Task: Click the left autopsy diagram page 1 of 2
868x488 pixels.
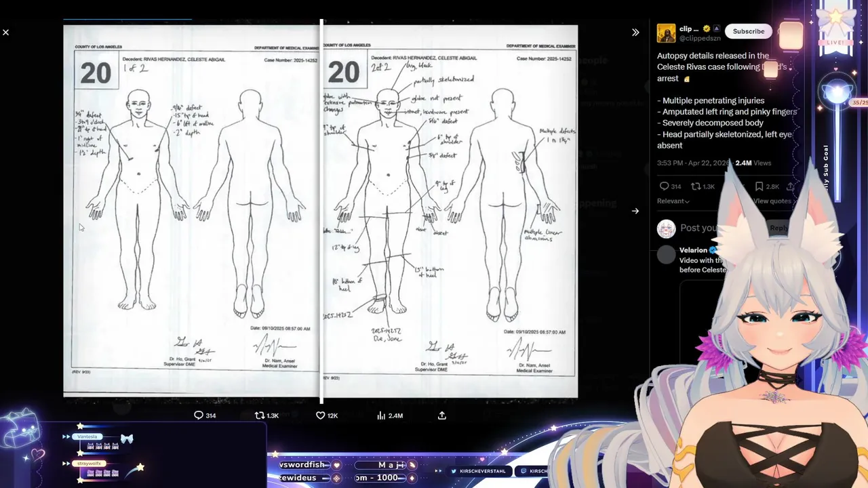Action: [191, 211]
